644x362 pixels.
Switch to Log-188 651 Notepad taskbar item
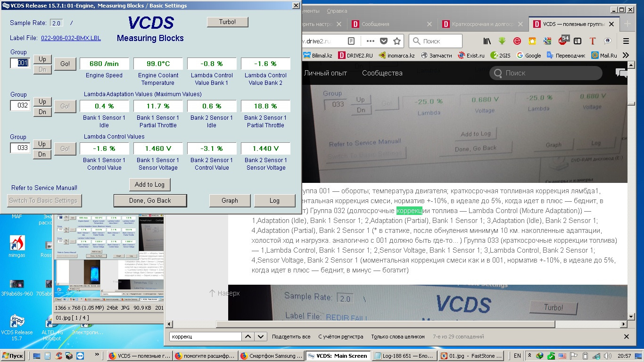pyautogui.click(x=404, y=356)
